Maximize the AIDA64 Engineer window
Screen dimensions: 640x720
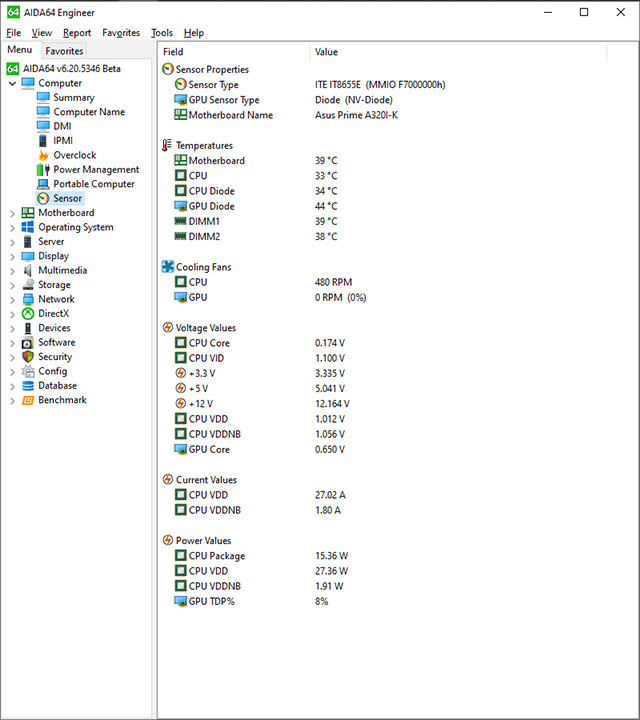pos(584,12)
